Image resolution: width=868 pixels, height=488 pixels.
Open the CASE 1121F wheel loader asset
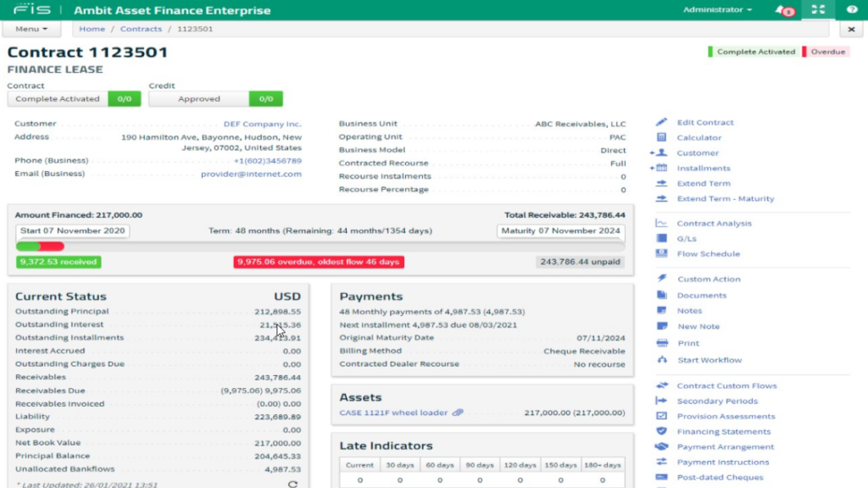pyautogui.click(x=393, y=413)
